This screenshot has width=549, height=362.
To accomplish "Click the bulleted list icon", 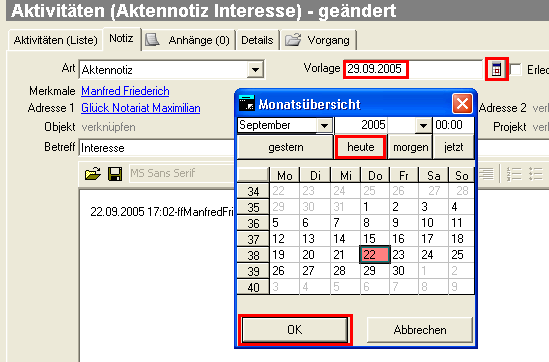I will coord(535,174).
